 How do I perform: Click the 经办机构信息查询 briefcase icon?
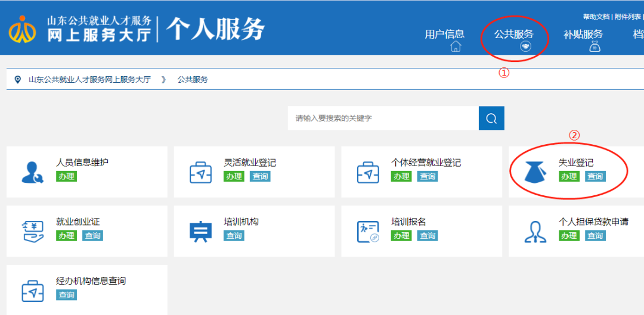[32, 291]
